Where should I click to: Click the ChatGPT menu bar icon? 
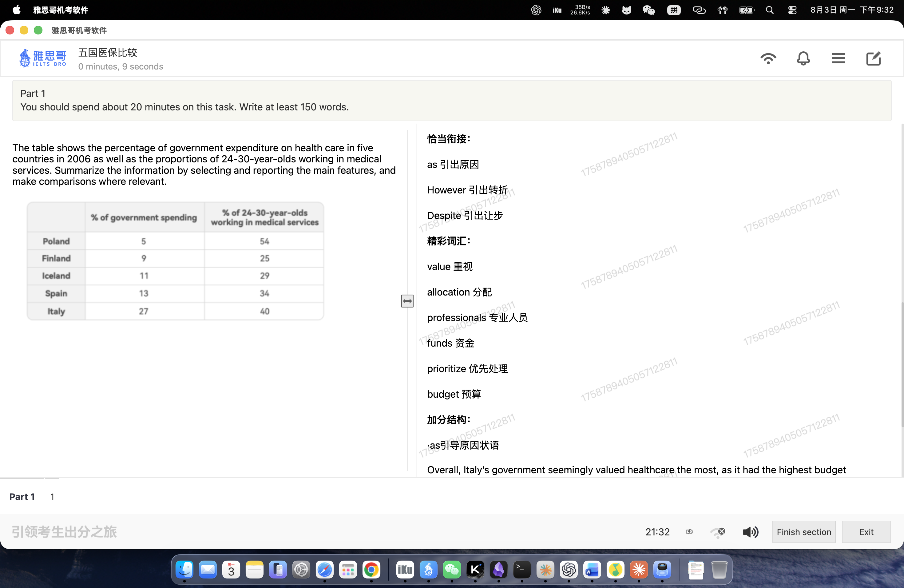click(x=536, y=10)
